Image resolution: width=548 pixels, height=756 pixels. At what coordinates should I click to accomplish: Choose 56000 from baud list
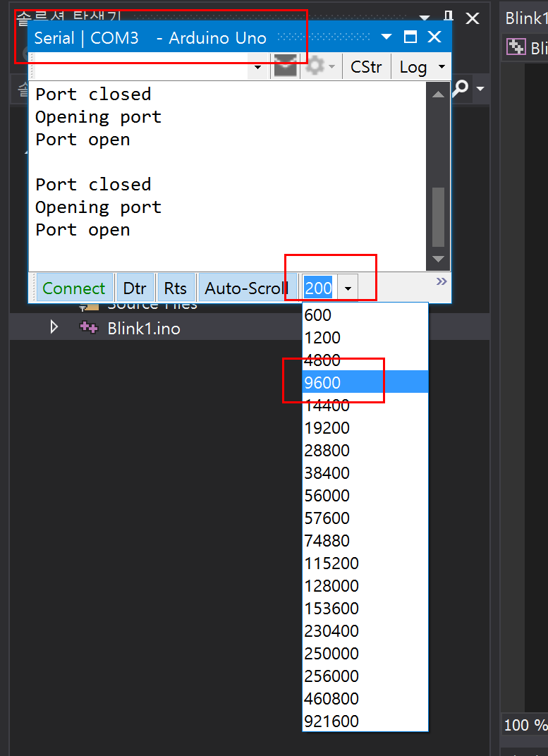[x=365, y=495]
